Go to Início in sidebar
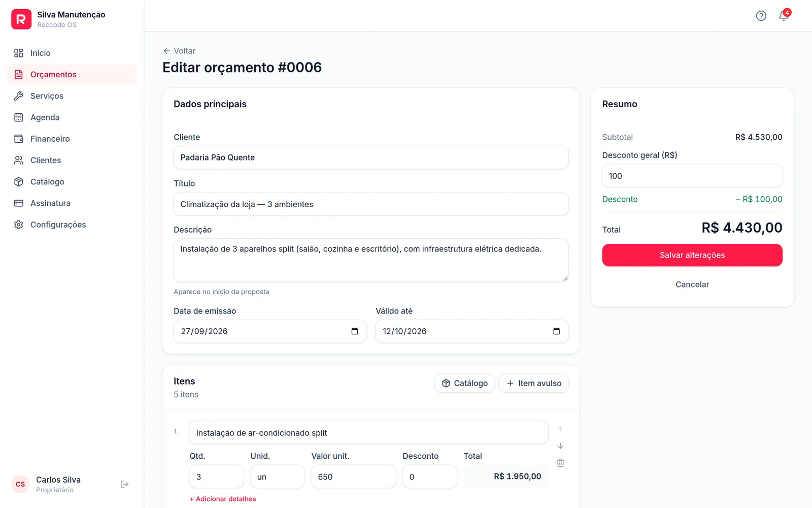 click(x=72, y=53)
